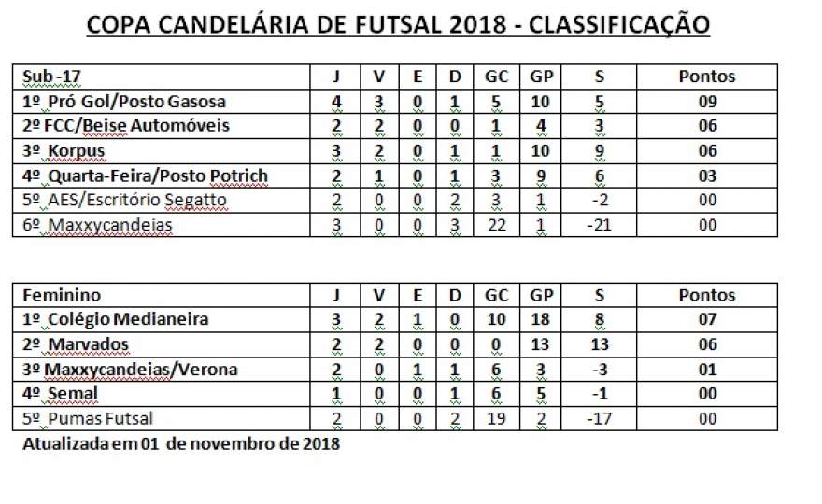Select the Maxxycandeias/Verona team cell
The height and width of the screenshot is (504, 822).
(162, 370)
